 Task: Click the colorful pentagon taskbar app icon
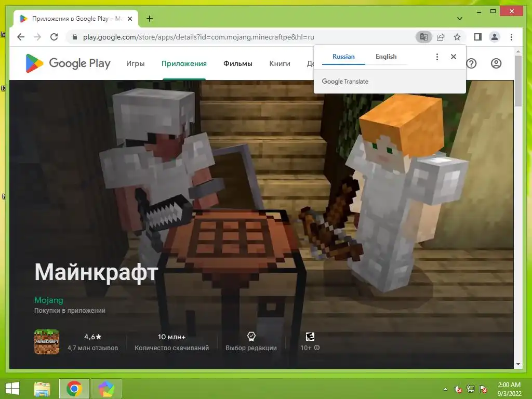pyautogui.click(x=106, y=389)
